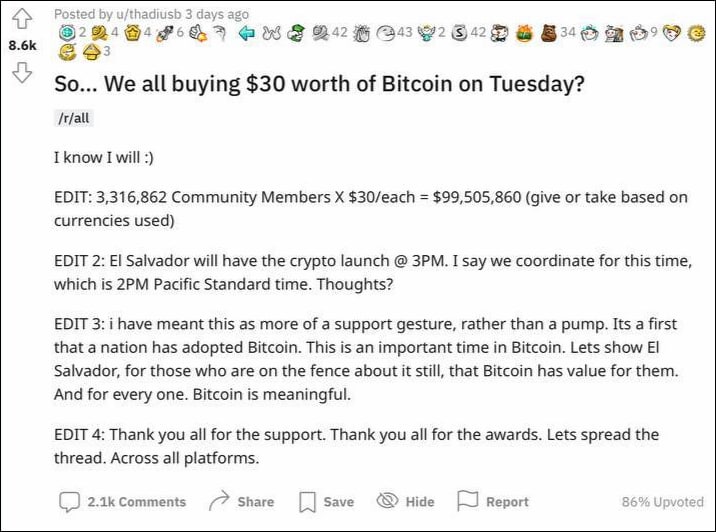Image resolution: width=716 pixels, height=532 pixels.
Task: Click the rocket award icon
Action: [164, 33]
